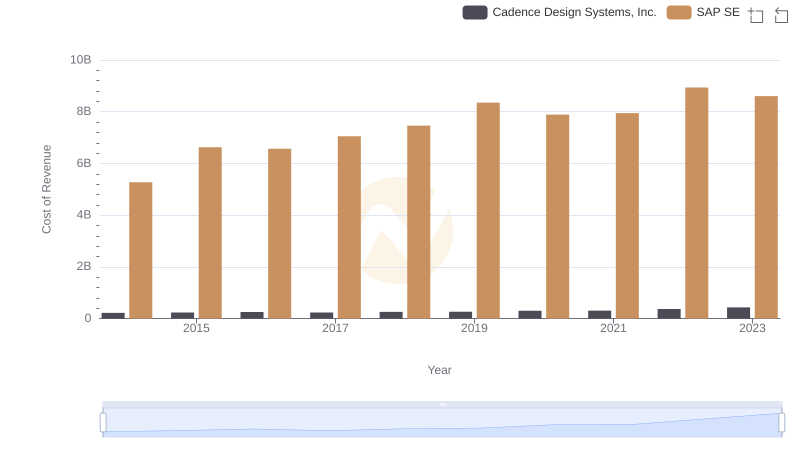Click the Cost of Revenue axis title

click(x=46, y=189)
